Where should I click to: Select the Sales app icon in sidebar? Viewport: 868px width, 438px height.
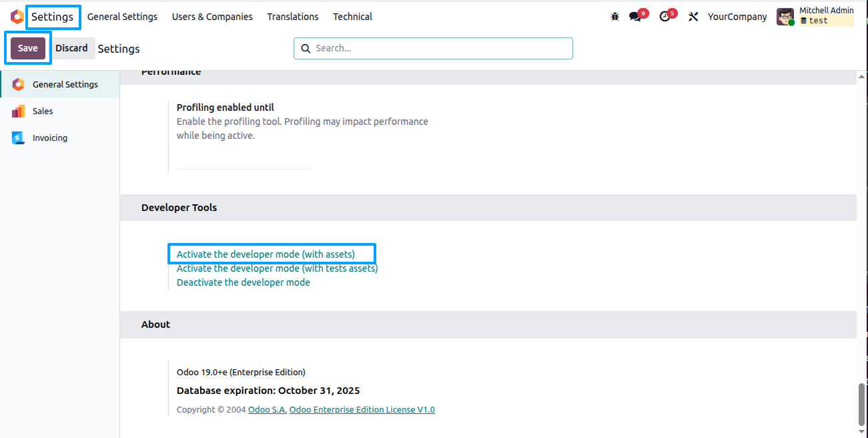click(18, 112)
